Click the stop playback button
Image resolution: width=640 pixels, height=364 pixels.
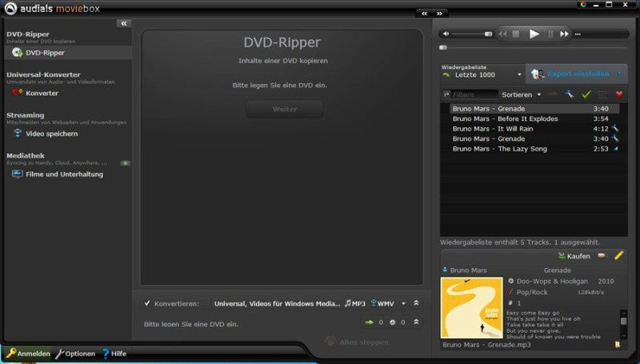tap(516, 34)
